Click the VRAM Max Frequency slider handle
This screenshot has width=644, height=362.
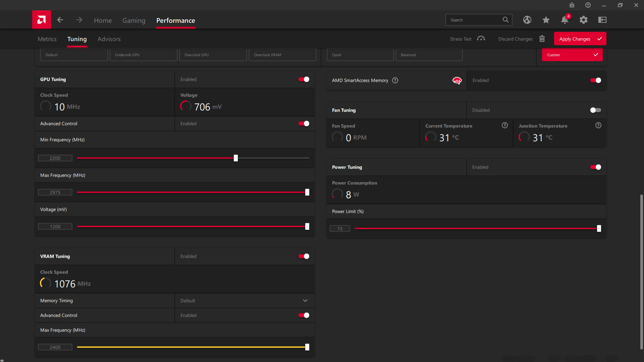click(x=307, y=347)
